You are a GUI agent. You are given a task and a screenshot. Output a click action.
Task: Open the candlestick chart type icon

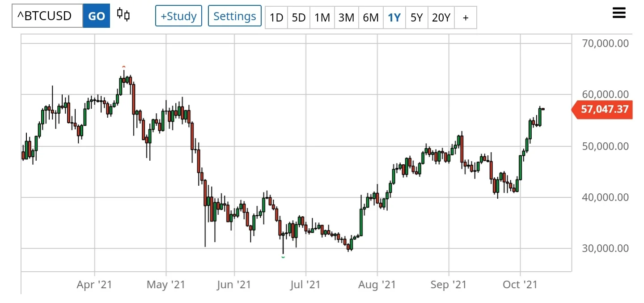pos(123,15)
